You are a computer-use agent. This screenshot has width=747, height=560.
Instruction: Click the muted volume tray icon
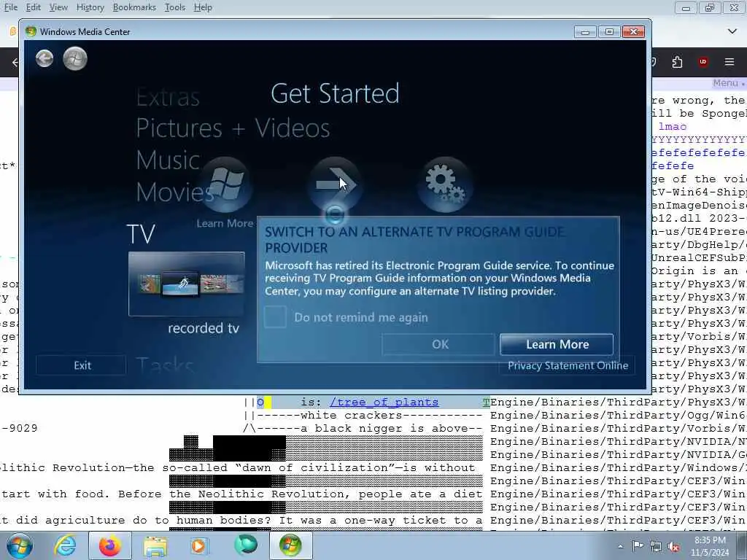673,547
